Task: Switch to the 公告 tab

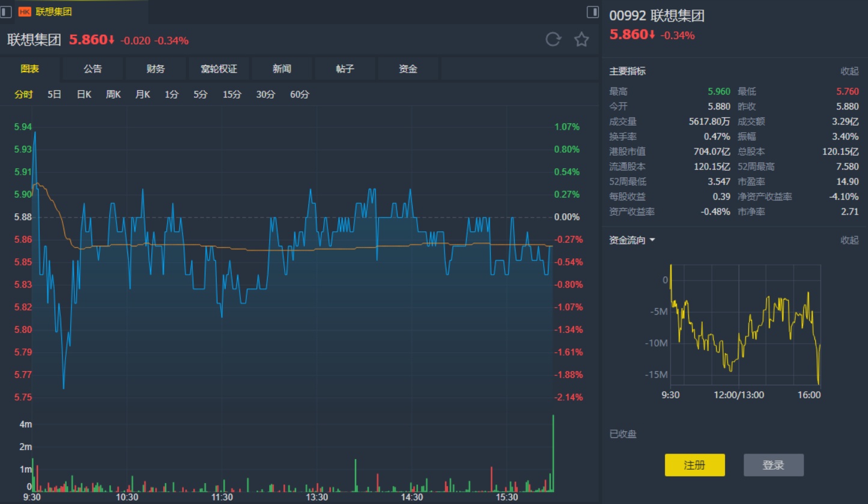Action: click(x=93, y=69)
